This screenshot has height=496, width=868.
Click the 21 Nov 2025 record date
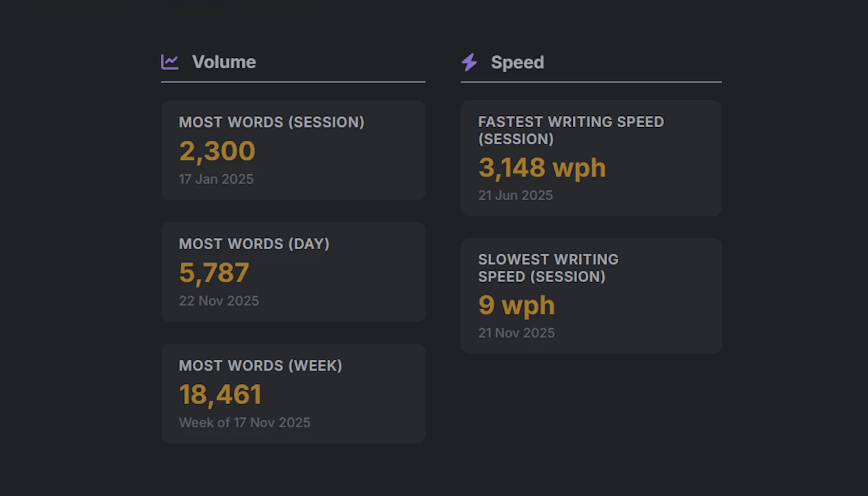click(516, 333)
